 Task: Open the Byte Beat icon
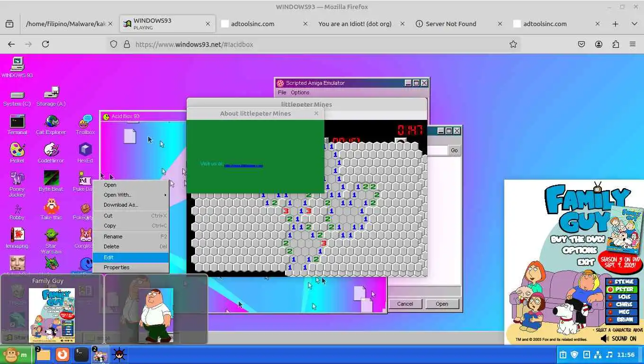pos(51,182)
